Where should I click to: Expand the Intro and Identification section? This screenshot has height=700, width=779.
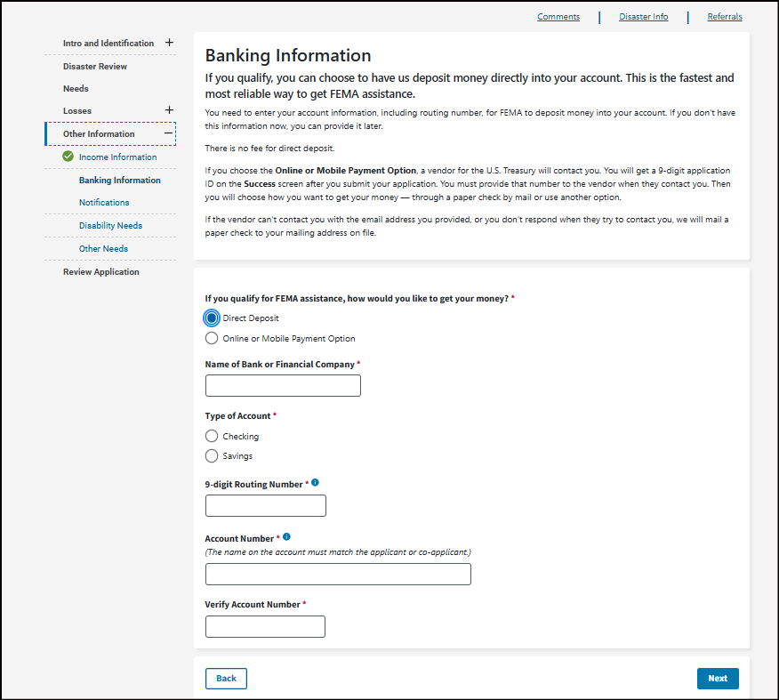coord(169,43)
